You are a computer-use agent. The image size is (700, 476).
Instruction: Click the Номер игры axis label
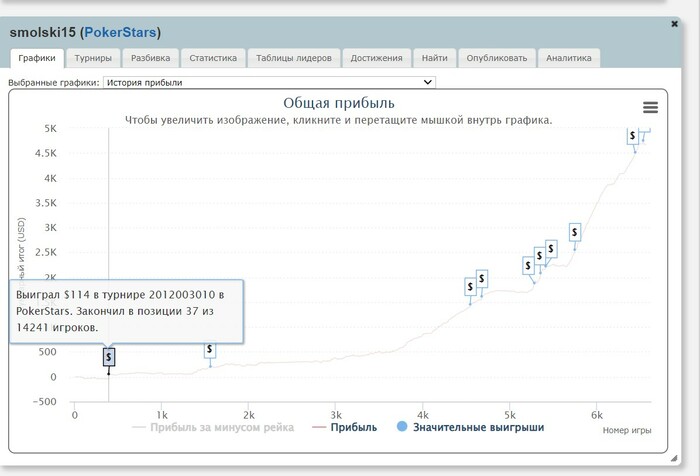[627, 430]
